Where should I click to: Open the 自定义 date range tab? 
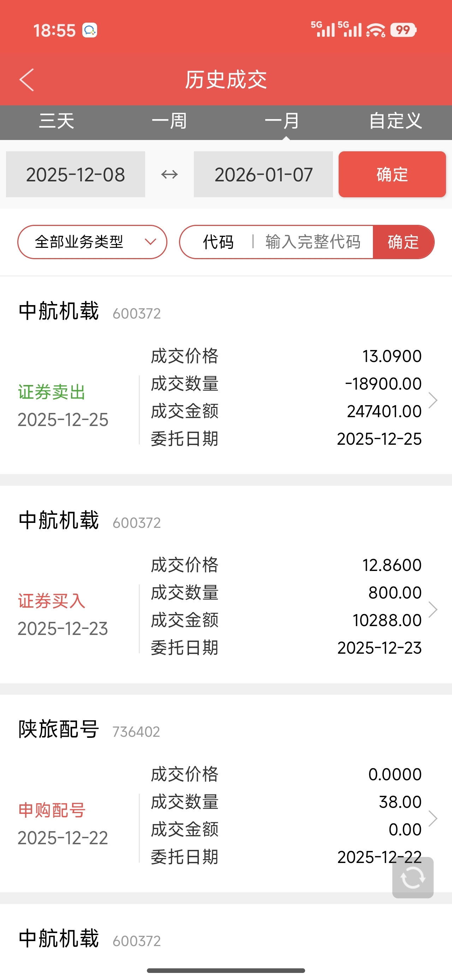tap(395, 121)
